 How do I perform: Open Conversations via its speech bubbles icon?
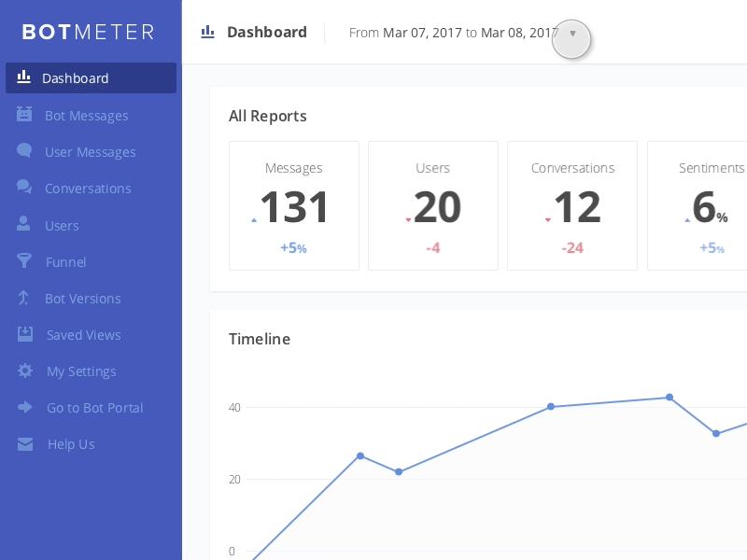click(24, 188)
